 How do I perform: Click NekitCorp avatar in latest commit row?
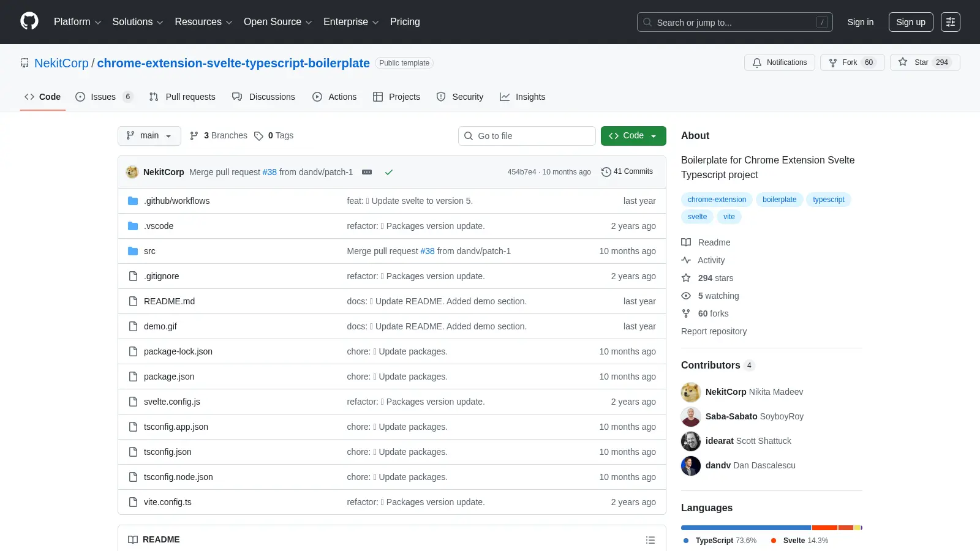click(x=132, y=172)
